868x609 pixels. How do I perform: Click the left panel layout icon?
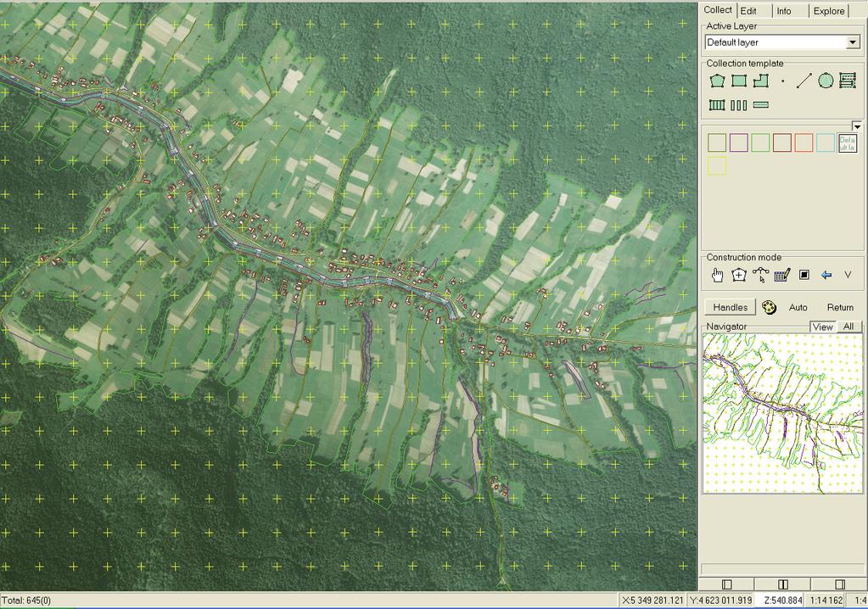pos(727,584)
